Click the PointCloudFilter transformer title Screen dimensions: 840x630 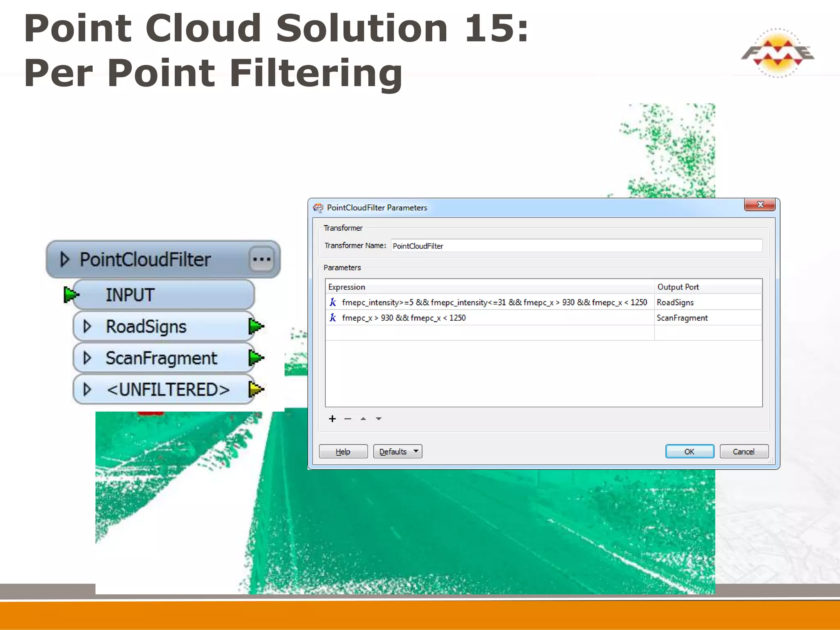145,259
